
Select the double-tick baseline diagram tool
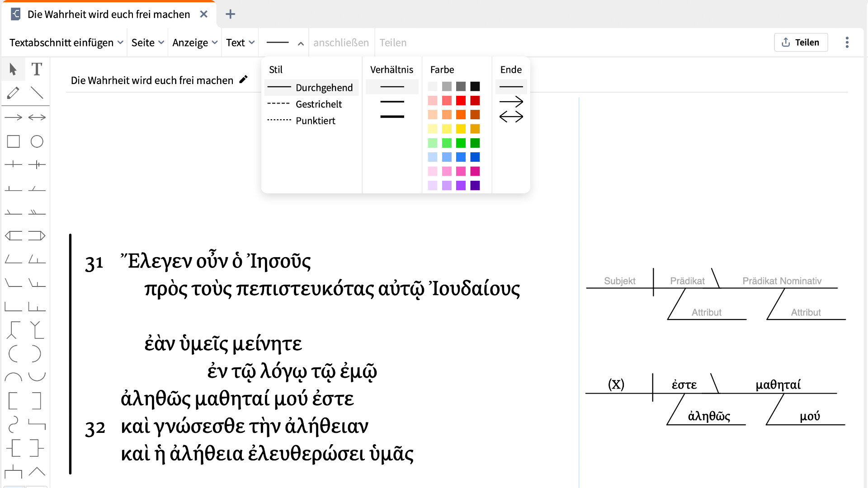click(37, 164)
